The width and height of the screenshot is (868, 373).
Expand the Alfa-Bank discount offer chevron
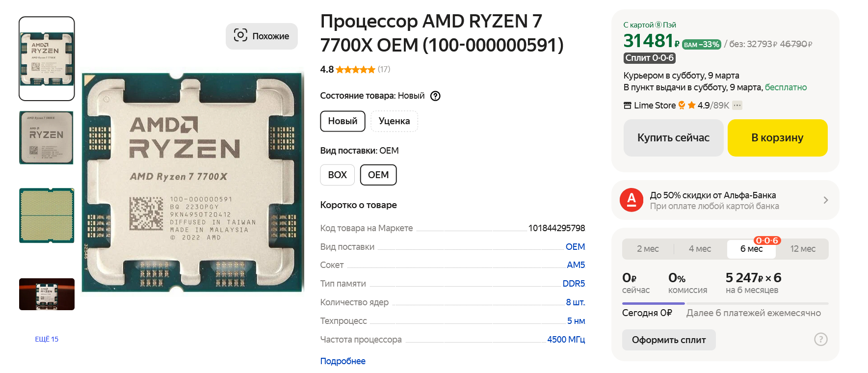(x=825, y=200)
